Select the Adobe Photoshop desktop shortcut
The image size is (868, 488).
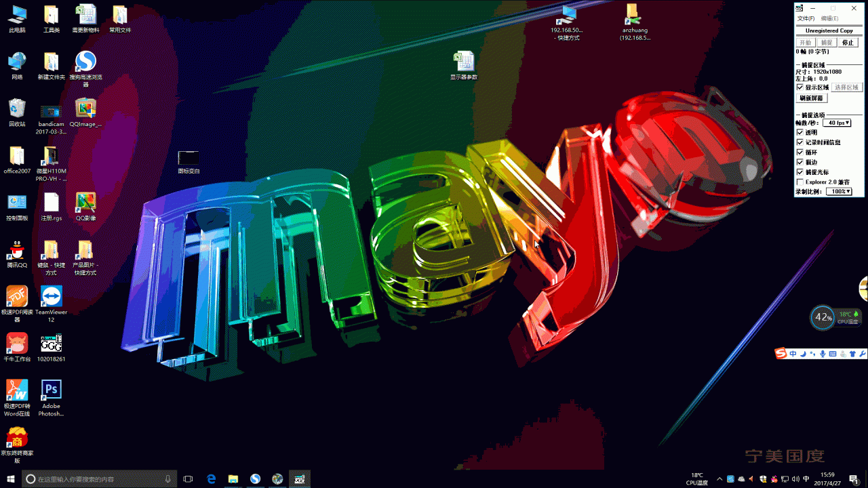click(51, 398)
